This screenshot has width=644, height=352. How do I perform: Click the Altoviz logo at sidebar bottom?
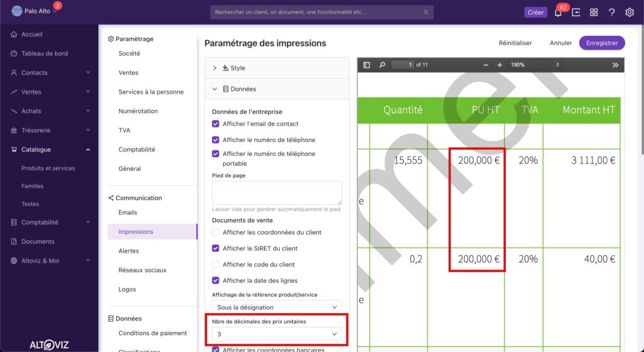tap(49, 344)
